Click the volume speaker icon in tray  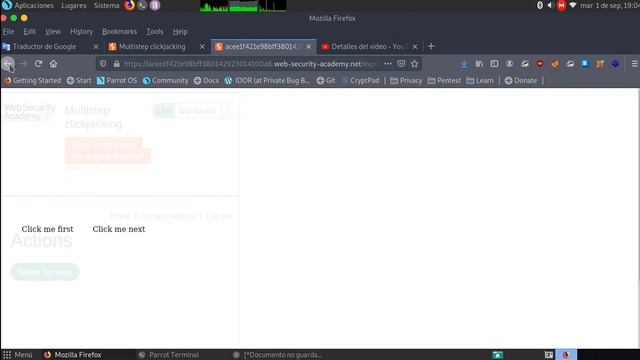550,5
